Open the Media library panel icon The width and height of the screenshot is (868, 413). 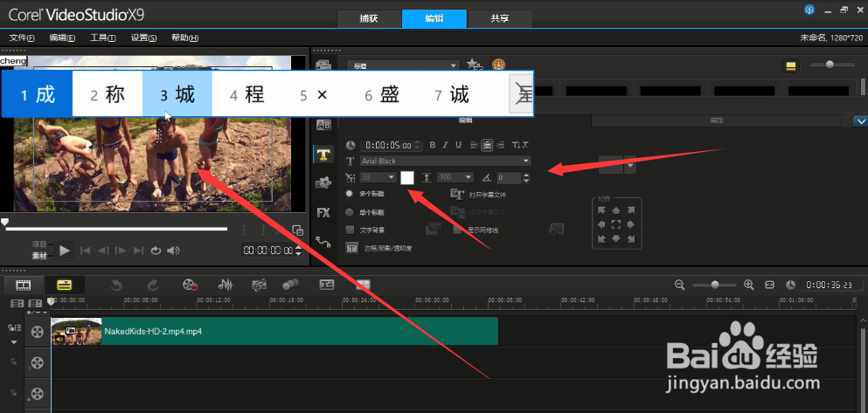323,65
